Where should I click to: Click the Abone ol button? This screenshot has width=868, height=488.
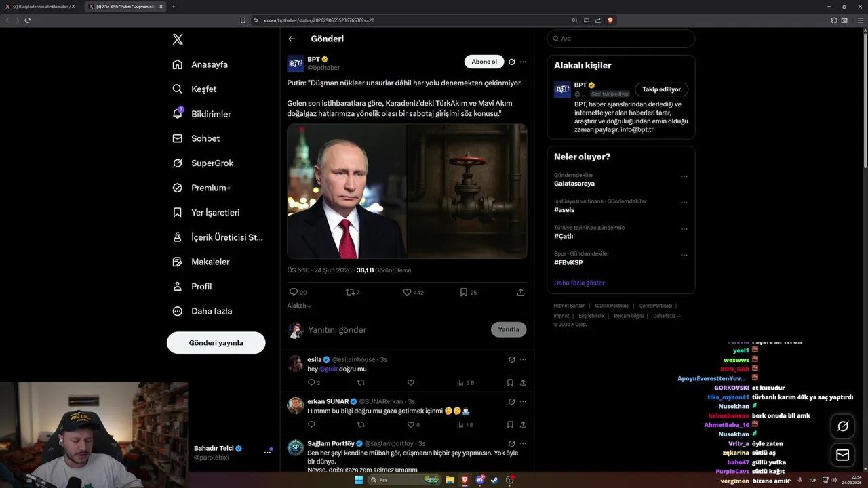click(484, 62)
